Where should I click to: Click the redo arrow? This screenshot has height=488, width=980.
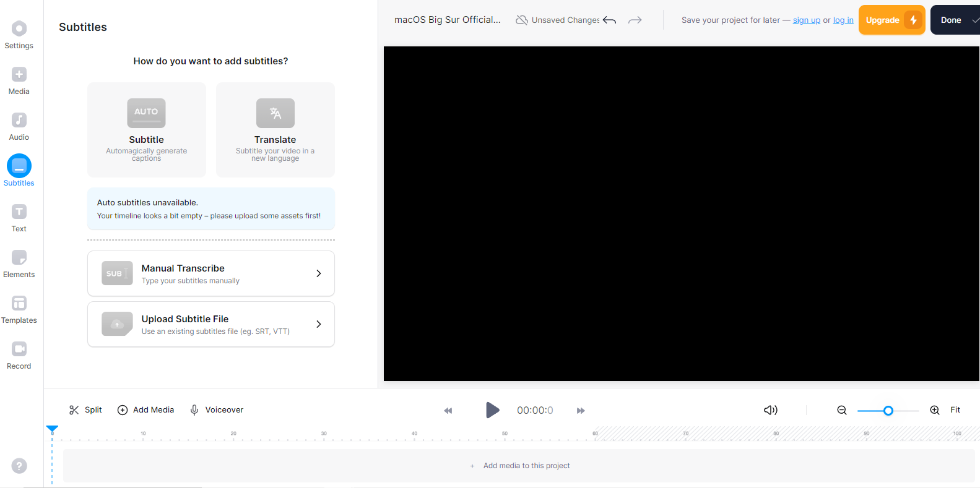coord(635,20)
